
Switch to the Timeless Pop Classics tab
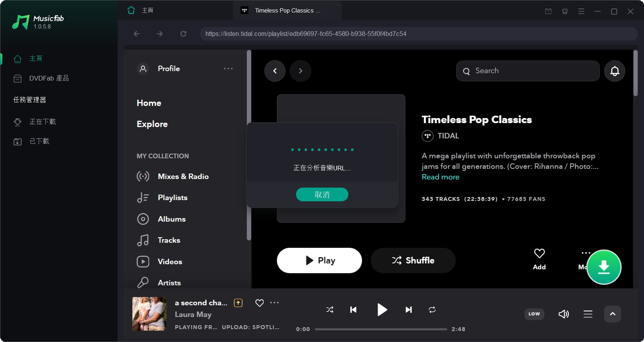tap(287, 11)
